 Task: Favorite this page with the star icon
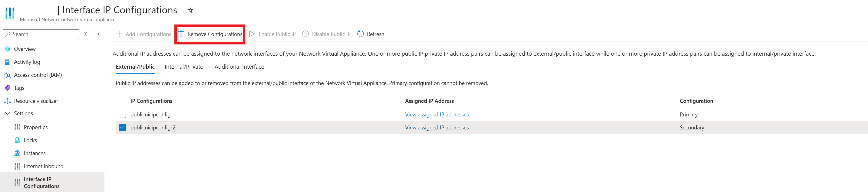coord(190,10)
